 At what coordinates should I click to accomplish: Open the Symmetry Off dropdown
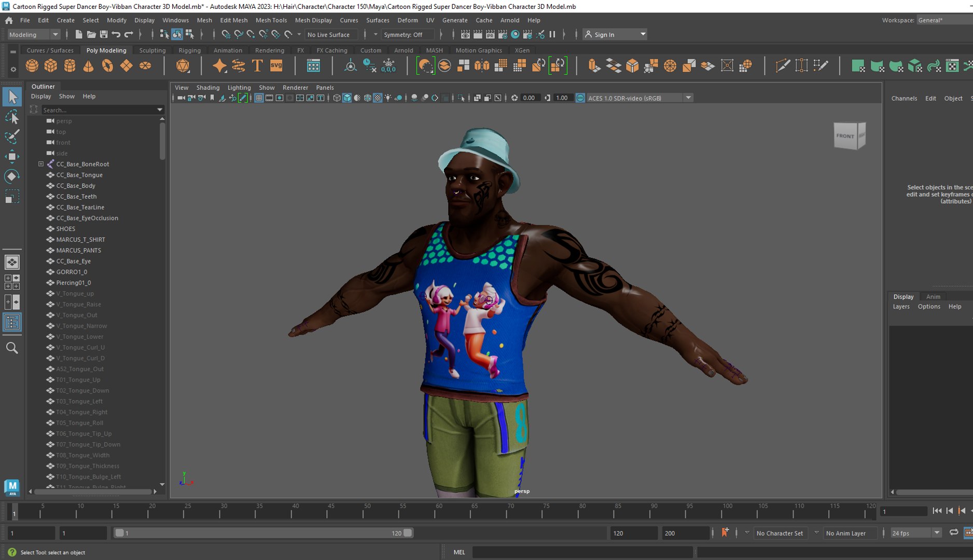(x=408, y=35)
